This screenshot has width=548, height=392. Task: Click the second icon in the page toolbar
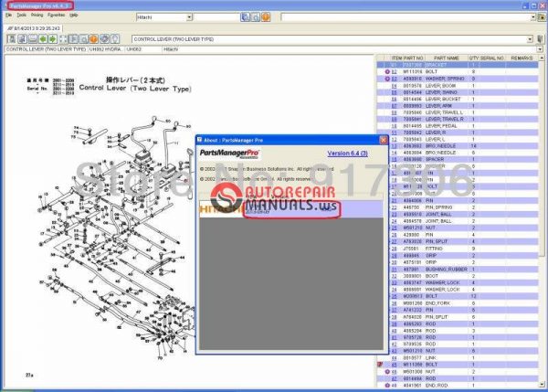[x=22, y=38]
